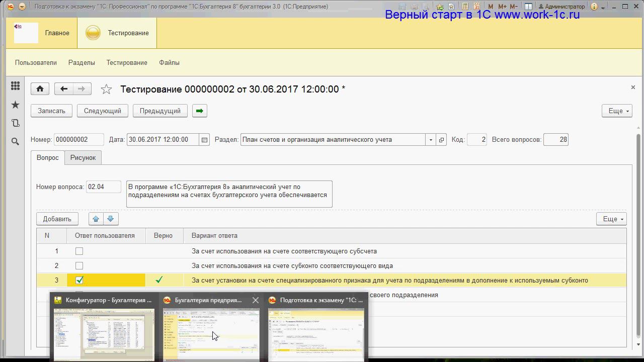
Task: Open the History icon in the sidebar
Action: pyautogui.click(x=15, y=123)
